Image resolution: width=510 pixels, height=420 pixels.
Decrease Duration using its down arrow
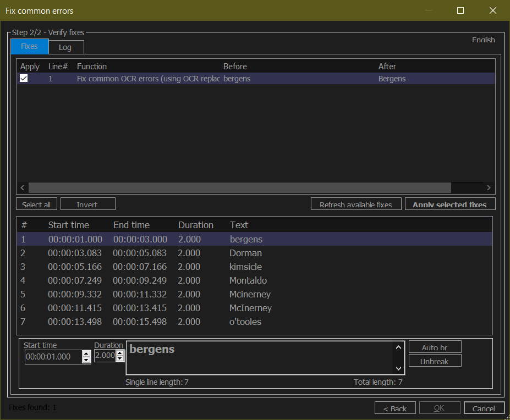[120, 360]
